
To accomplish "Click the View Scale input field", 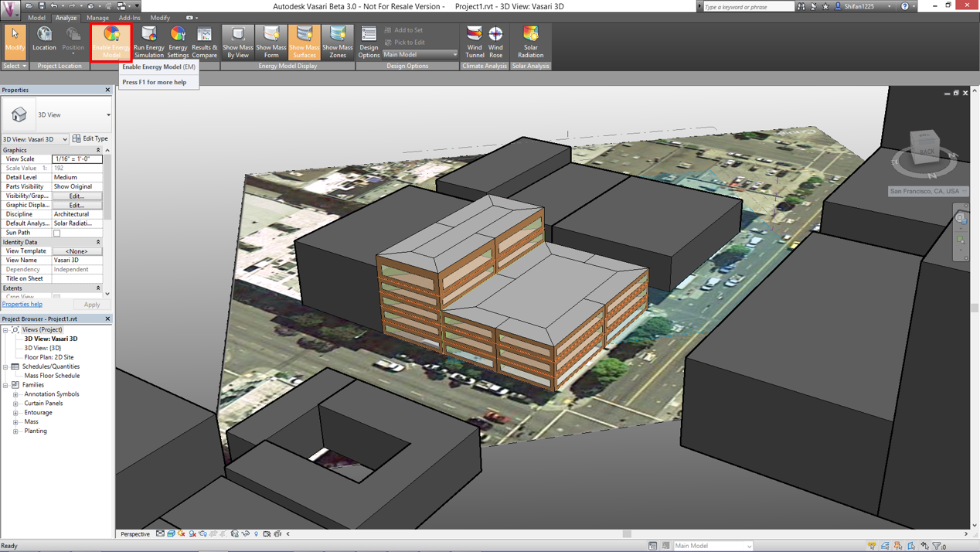I will (x=77, y=159).
